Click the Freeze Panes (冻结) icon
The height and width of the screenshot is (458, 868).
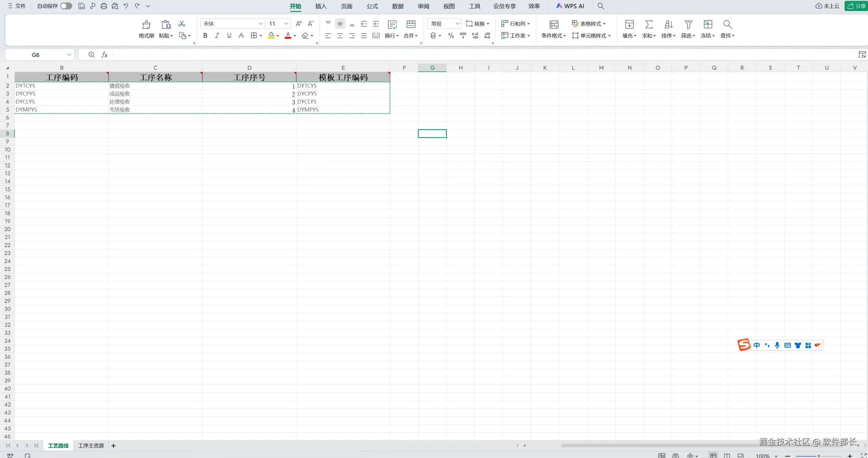[x=708, y=25]
